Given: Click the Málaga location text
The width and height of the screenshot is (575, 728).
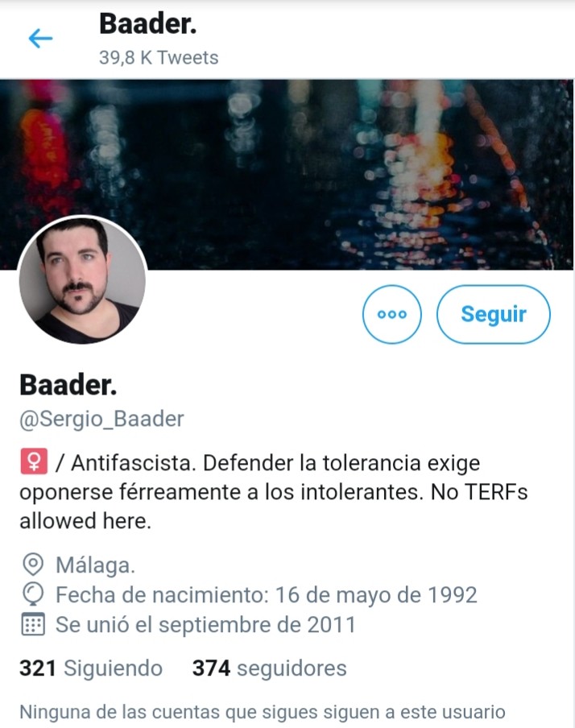Looking at the screenshot, I should point(95,565).
